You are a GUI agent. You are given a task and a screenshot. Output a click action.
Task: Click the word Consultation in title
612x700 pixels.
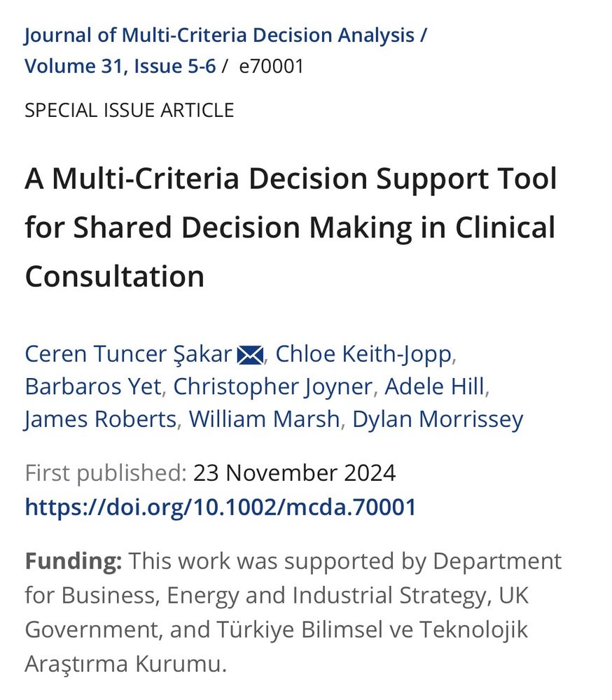click(x=115, y=276)
